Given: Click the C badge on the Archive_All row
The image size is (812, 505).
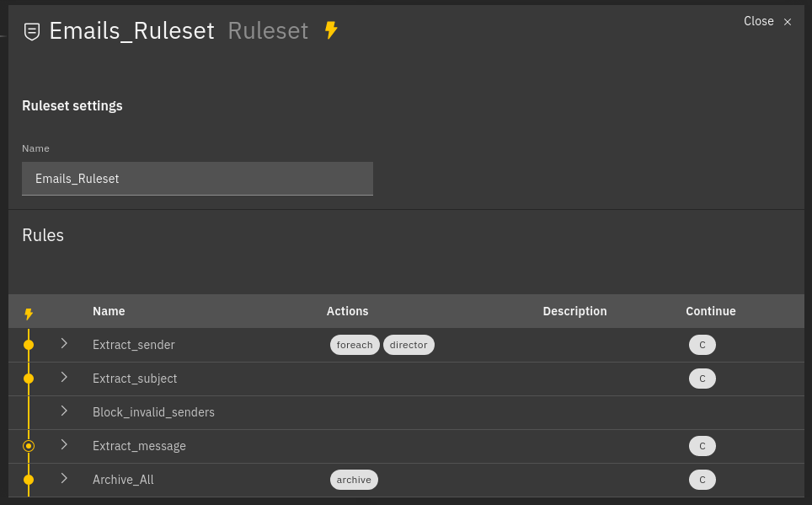Looking at the screenshot, I should [x=702, y=480].
